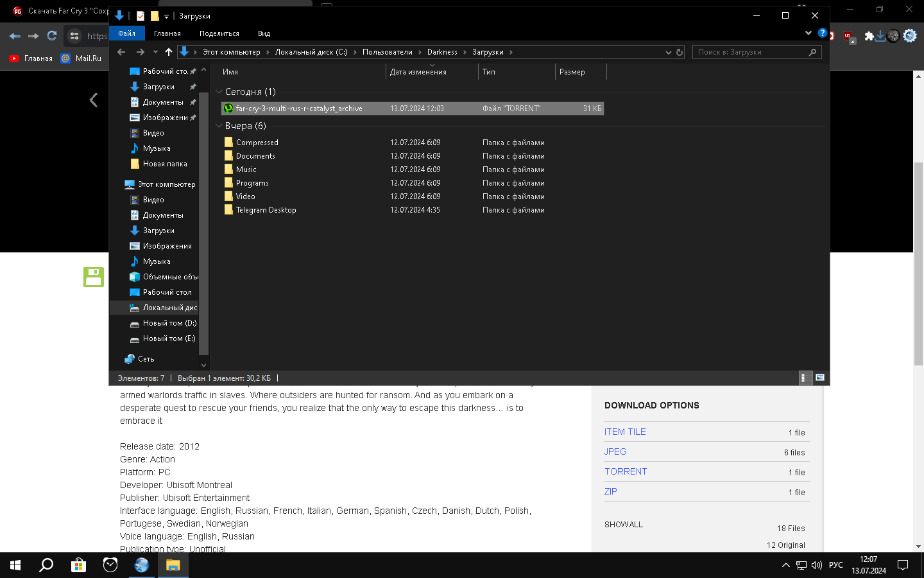Select the far-cry-3 torrent file icon
The height and width of the screenshot is (578, 924).
pos(228,109)
